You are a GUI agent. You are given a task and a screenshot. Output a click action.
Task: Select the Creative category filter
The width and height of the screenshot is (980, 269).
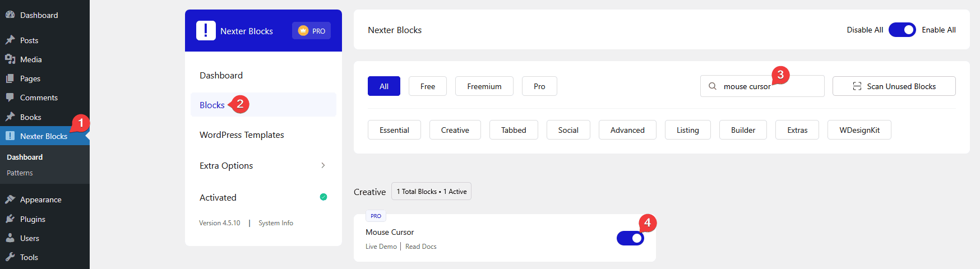pos(455,130)
